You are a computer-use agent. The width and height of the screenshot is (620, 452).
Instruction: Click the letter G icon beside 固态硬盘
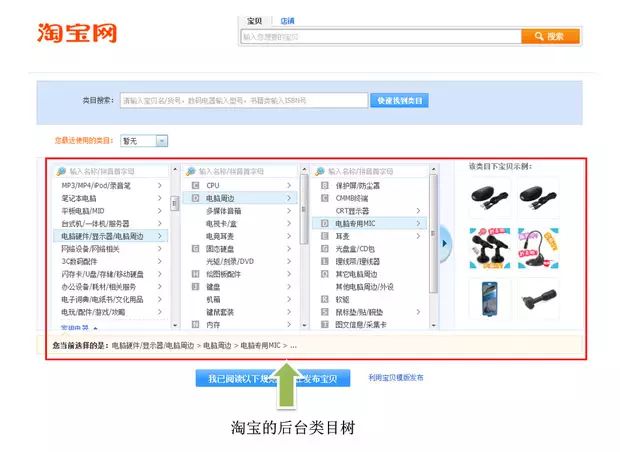[195, 249]
